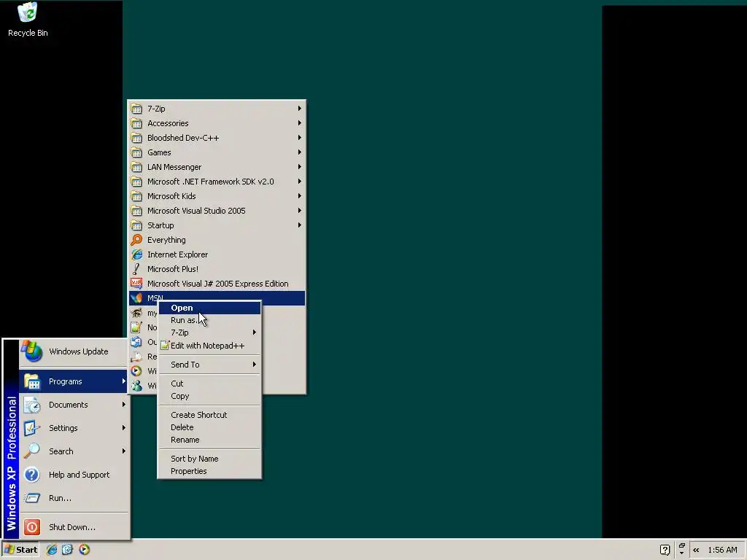Screen dimensions: 747x560
Task: Expand the Send To submenu arrow
Action: coord(255,365)
